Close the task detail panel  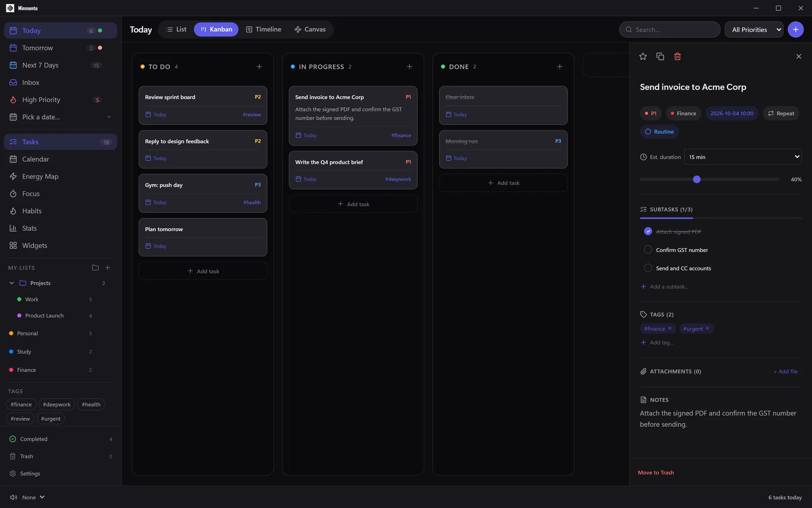click(799, 57)
